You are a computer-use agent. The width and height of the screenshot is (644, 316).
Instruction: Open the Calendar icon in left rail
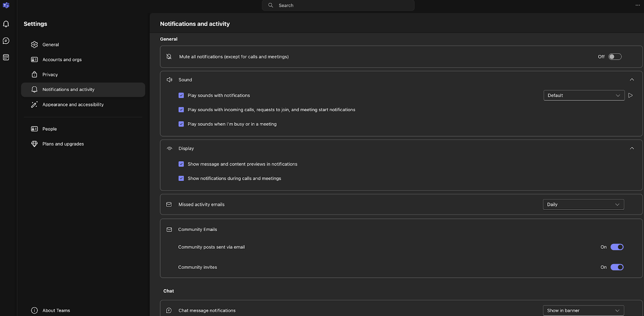pos(6,57)
